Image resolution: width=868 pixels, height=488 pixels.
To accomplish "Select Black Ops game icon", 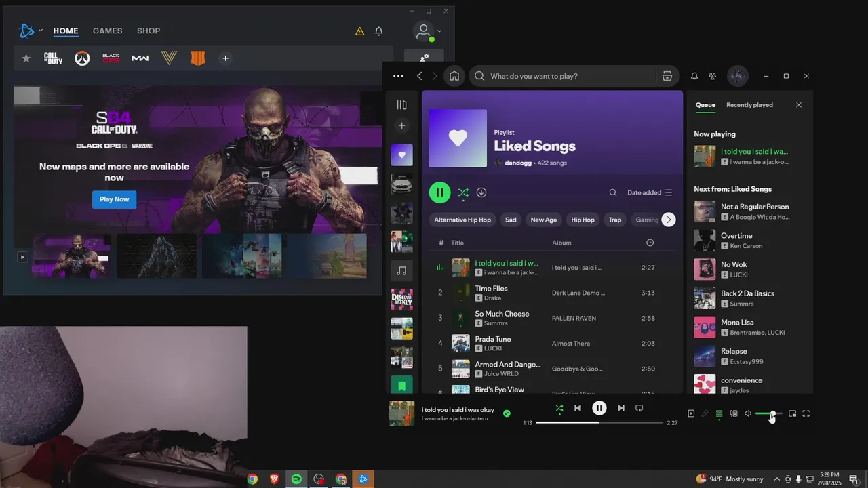I will (111, 58).
